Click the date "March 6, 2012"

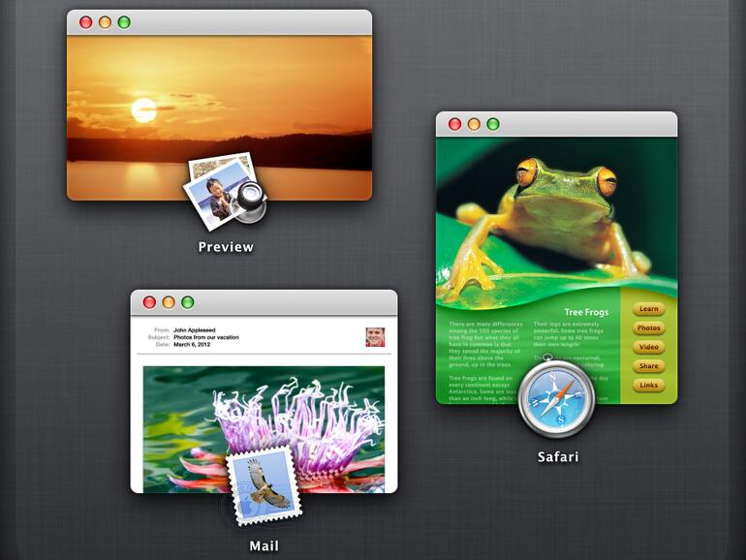click(192, 344)
